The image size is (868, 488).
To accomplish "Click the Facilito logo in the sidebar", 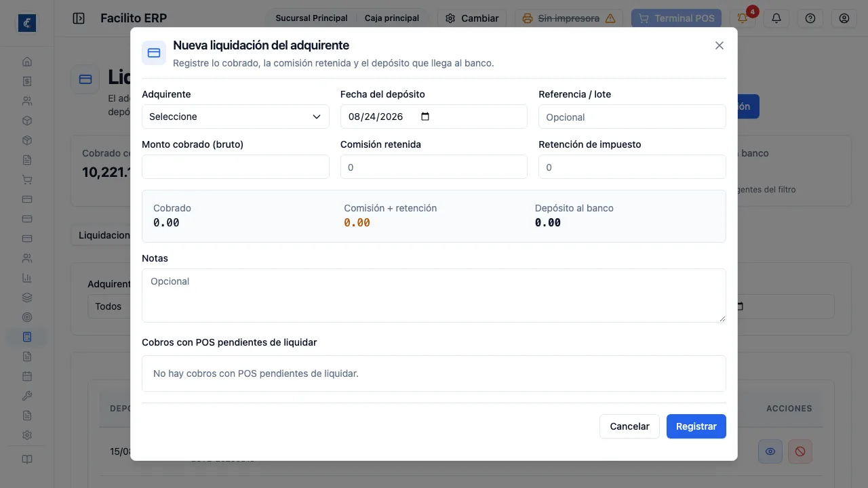I will click(27, 23).
